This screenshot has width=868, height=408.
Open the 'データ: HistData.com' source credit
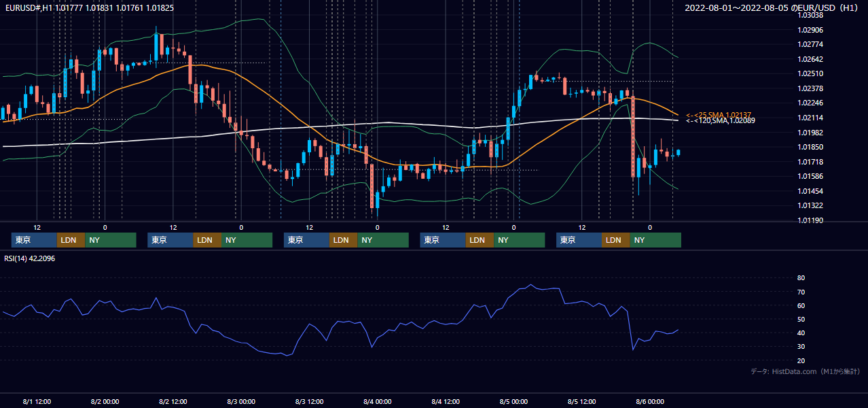point(806,371)
